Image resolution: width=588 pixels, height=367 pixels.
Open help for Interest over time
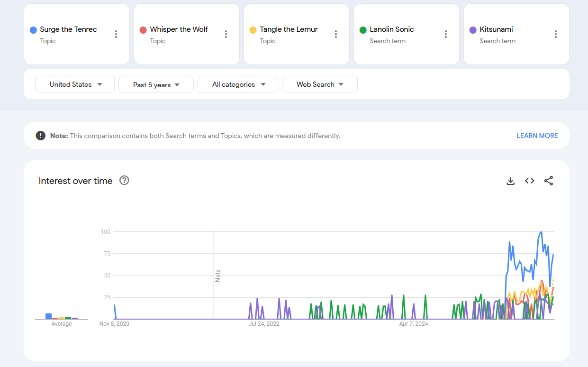tap(124, 180)
